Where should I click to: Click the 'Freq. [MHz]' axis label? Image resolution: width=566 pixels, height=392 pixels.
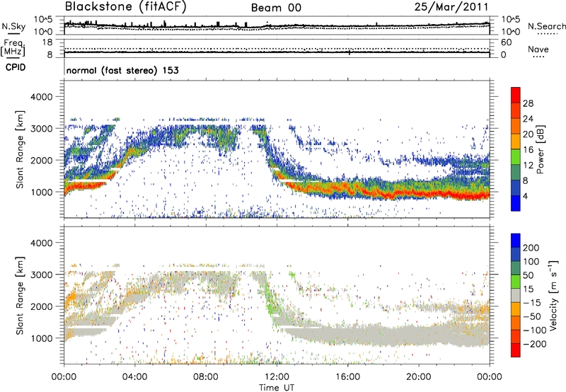(13, 48)
